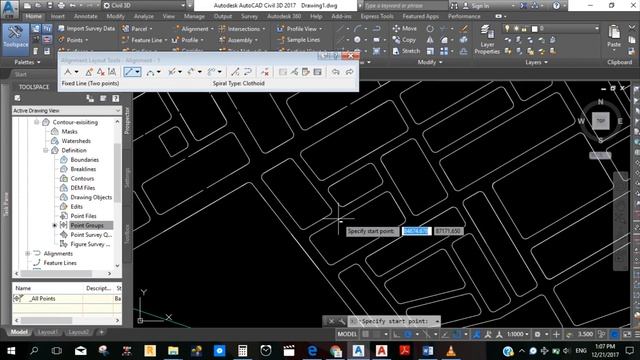640x360 pixels.
Task: Select the Breaklines tree item
Action: (83, 169)
